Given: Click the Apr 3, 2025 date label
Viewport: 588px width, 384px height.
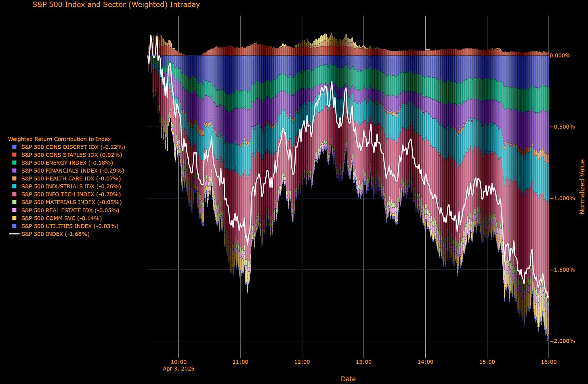Looking at the screenshot, I should coord(178,369).
